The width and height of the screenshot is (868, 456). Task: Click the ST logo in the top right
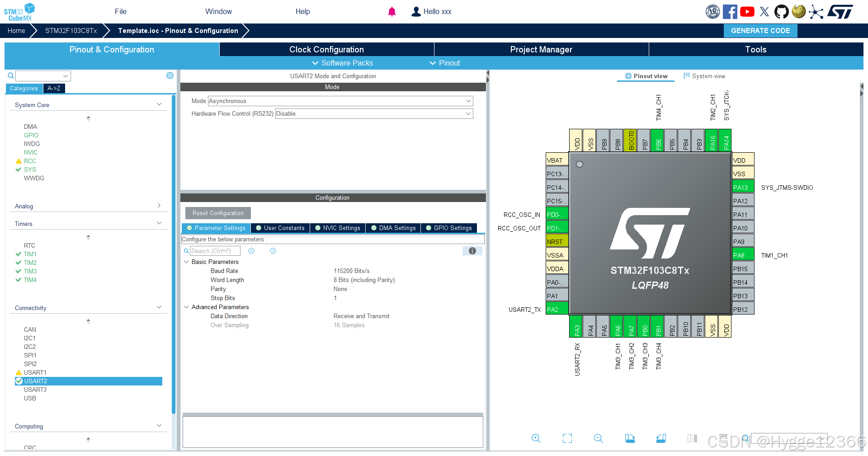tap(840, 12)
